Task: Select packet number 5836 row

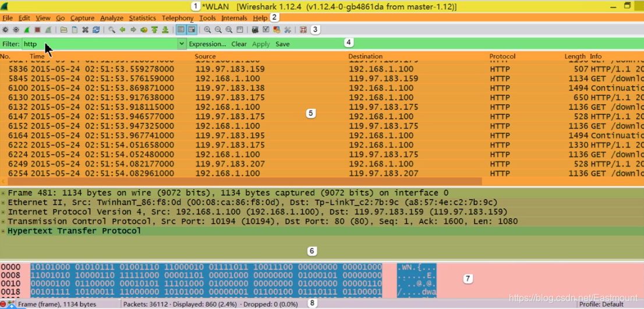Action: (322, 69)
